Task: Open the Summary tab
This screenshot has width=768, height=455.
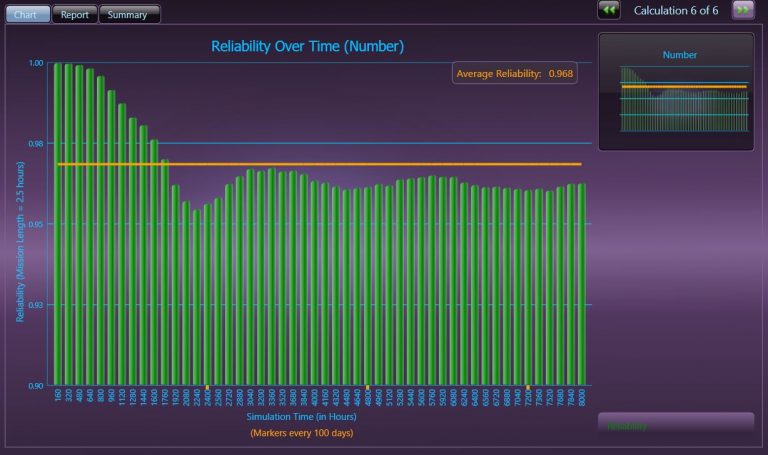Action: [129, 14]
